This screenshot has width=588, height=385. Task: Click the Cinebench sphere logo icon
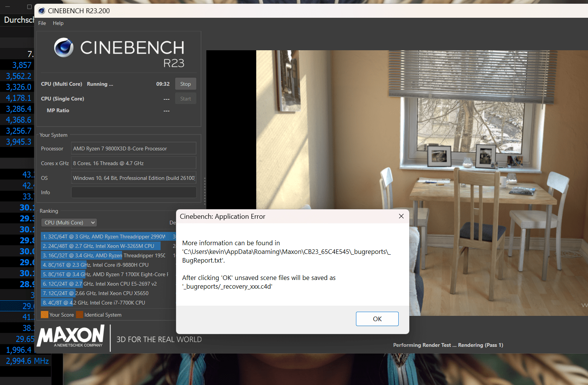[x=64, y=48]
